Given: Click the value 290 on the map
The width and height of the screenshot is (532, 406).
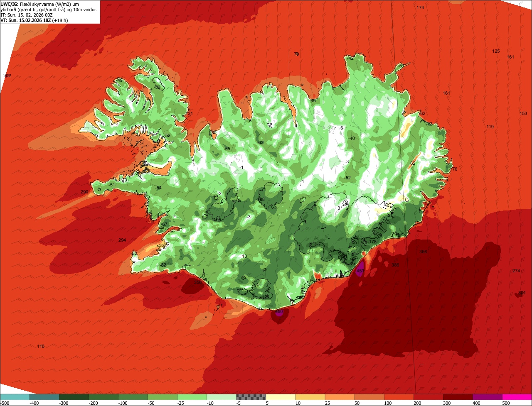Looking at the screenshot, I should tap(84, 192).
